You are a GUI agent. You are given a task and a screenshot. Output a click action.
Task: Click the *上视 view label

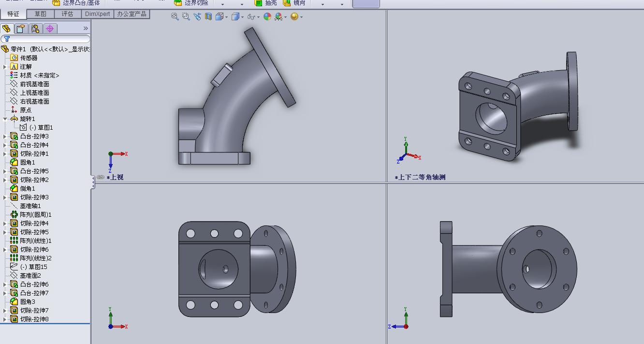115,177
